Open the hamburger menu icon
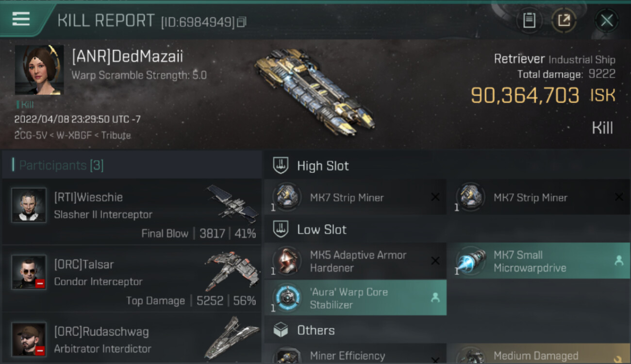 pyautogui.click(x=21, y=19)
